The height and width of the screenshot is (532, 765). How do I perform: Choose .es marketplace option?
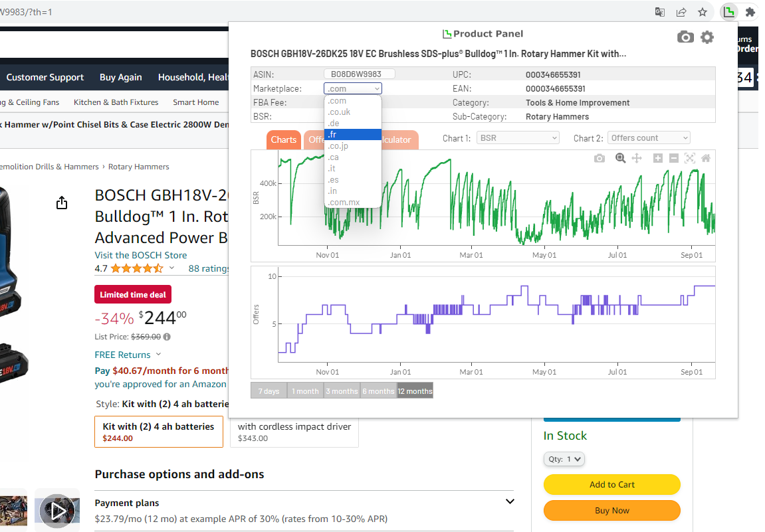click(353, 179)
